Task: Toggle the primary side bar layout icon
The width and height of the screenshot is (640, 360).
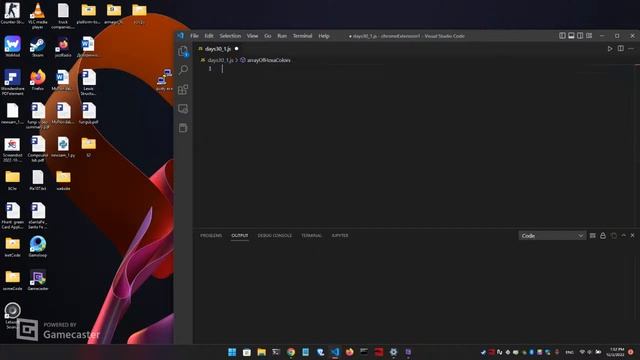Action: pos(562,36)
